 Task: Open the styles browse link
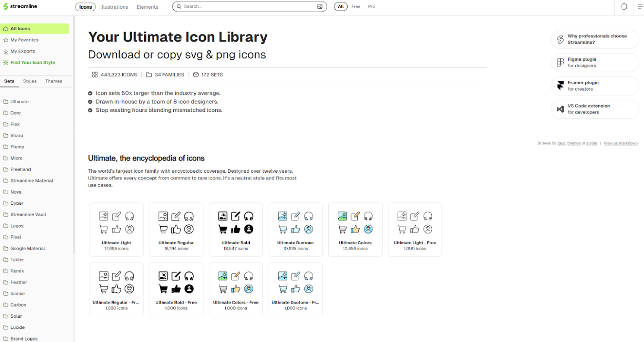pos(591,144)
